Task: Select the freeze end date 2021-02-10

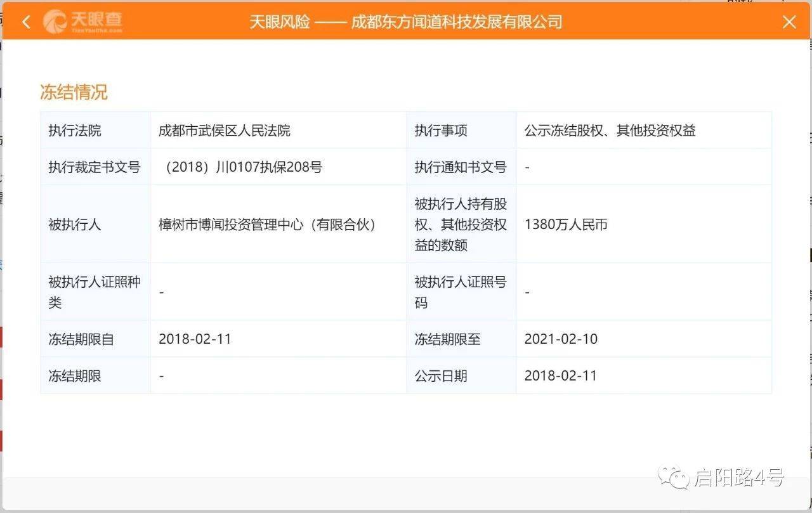Action: [561, 339]
